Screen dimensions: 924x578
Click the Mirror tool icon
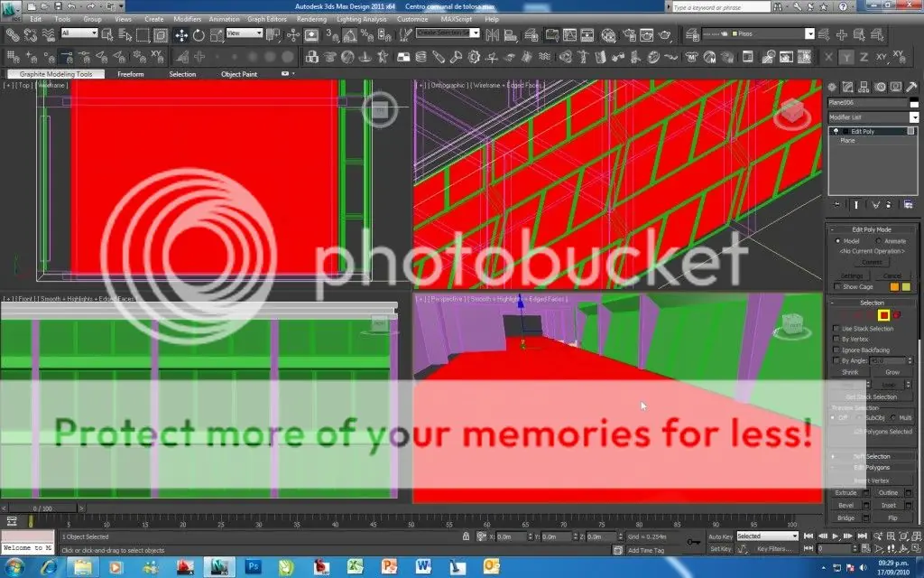[x=492, y=35]
